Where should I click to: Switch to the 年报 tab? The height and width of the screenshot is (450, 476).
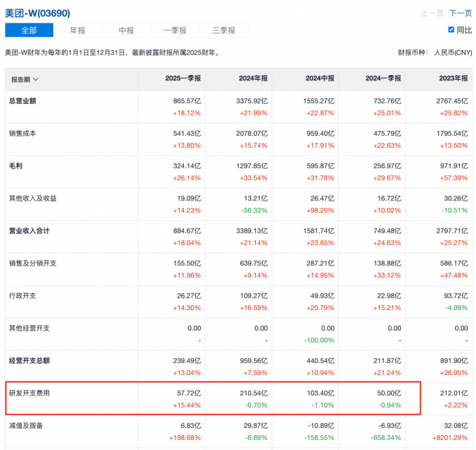point(78,30)
